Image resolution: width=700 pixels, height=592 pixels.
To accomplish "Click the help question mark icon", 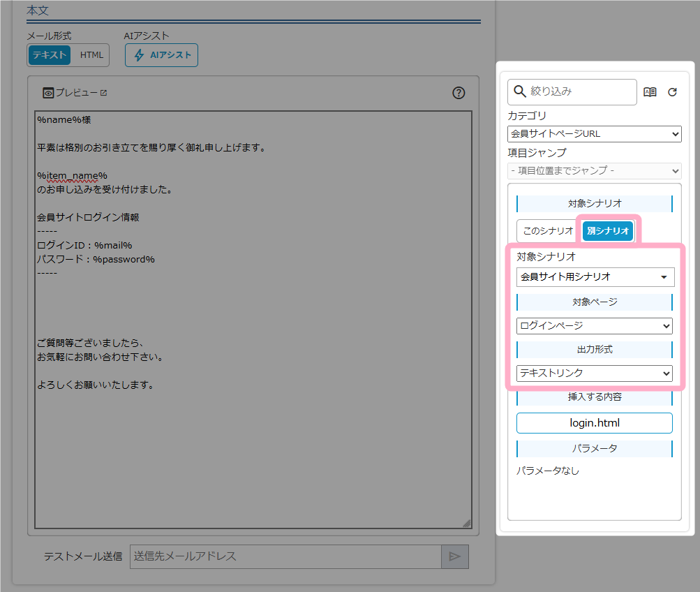I will (459, 93).
